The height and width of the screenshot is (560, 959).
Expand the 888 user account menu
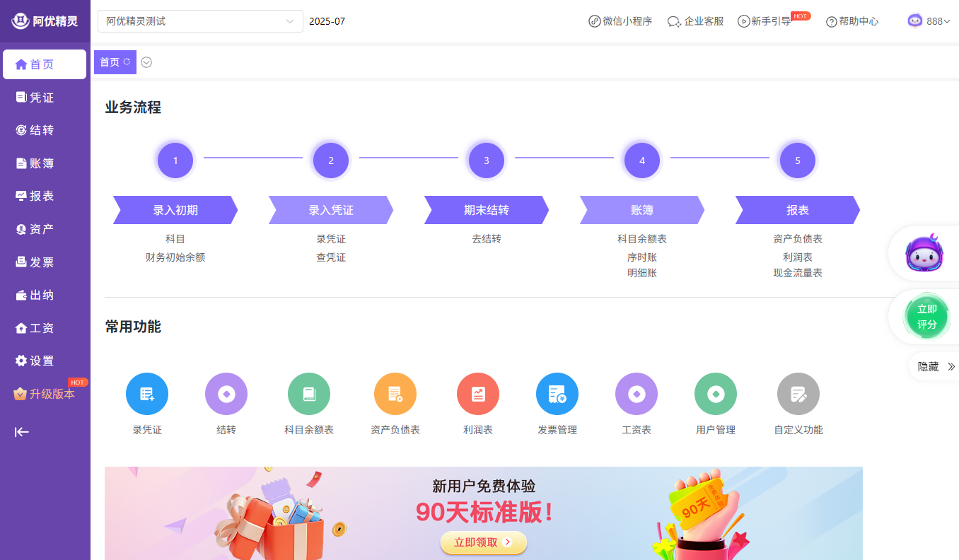[929, 21]
